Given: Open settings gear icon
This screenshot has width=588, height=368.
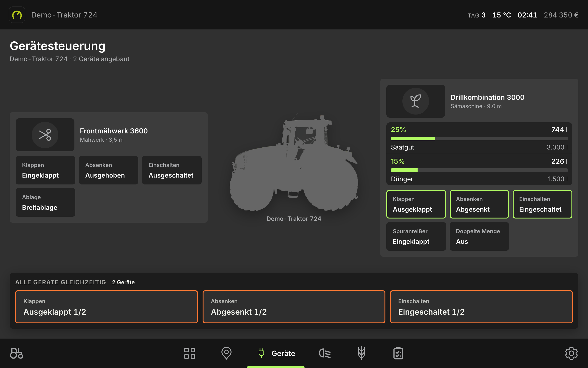Looking at the screenshot, I should (x=571, y=353).
